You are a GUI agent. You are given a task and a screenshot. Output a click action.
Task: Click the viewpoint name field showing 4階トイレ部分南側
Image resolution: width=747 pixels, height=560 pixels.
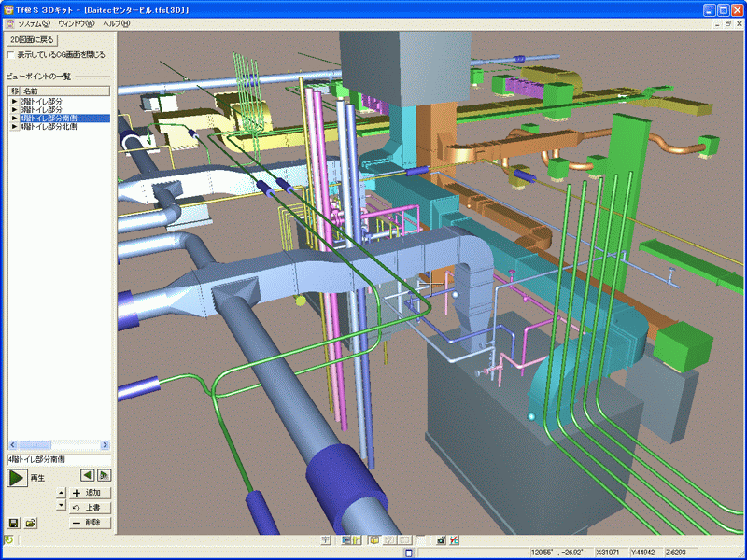coord(58,460)
